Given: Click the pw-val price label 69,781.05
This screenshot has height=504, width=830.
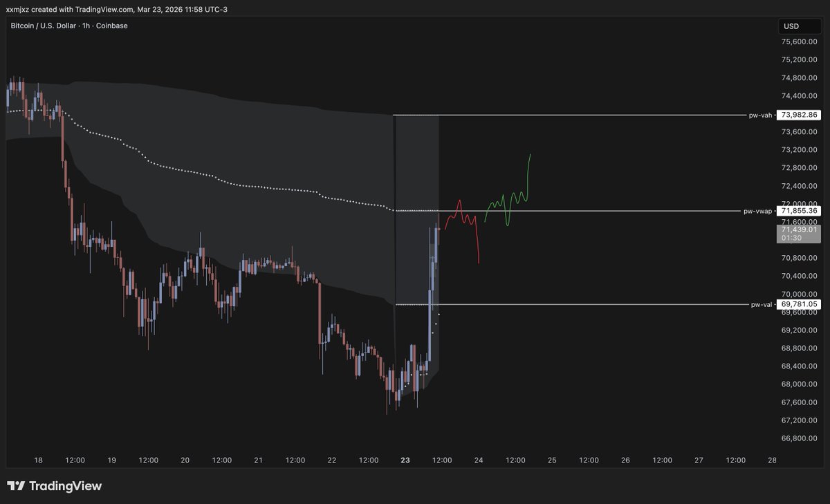Looking at the screenshot, I should point(799,304).
